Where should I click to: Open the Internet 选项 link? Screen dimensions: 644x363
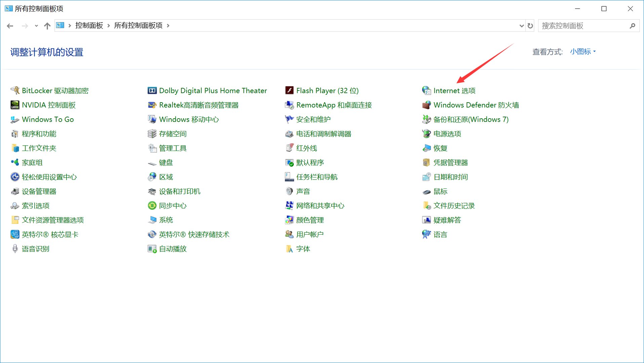click(454, 91)
